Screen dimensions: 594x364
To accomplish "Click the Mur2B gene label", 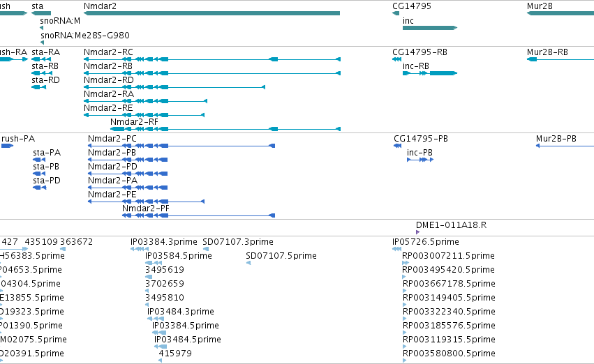I will [540, 6].
